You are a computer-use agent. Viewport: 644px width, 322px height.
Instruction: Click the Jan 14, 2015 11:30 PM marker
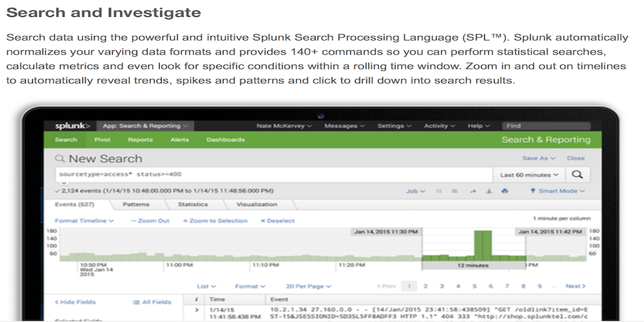pyautogui.click(x=386, y=232)
